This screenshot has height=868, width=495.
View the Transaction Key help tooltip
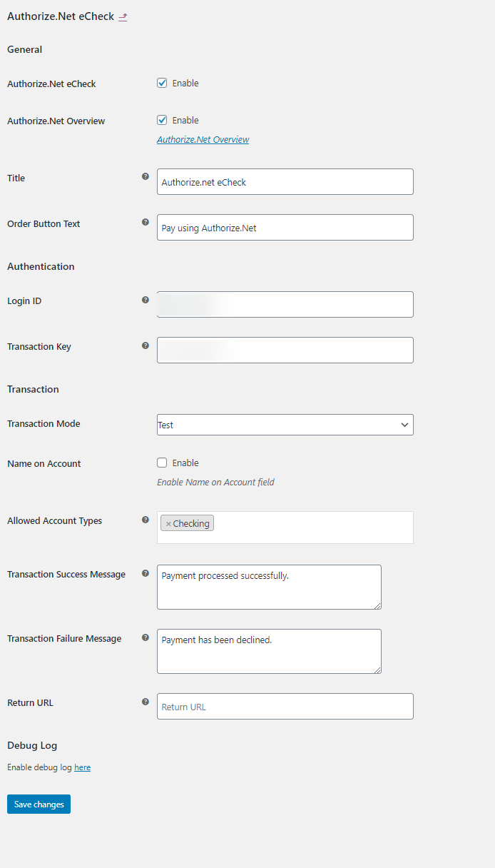coord(145,345)
